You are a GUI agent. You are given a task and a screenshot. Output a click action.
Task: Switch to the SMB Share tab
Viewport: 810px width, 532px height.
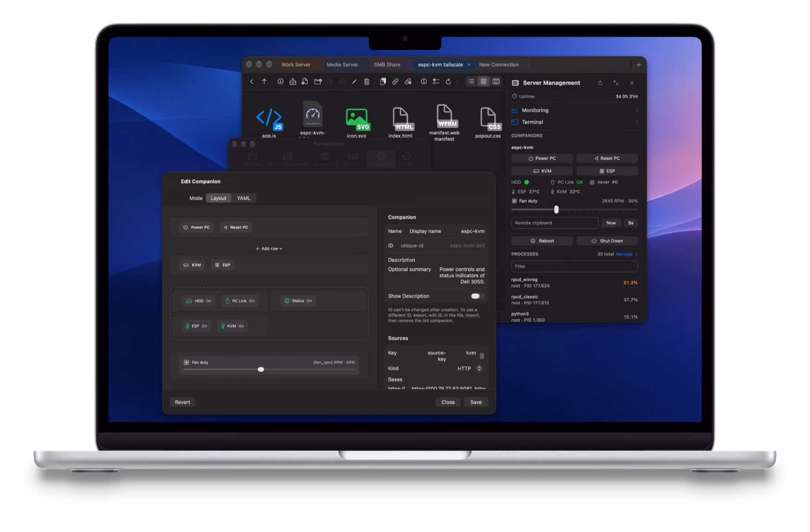[387, 65]
